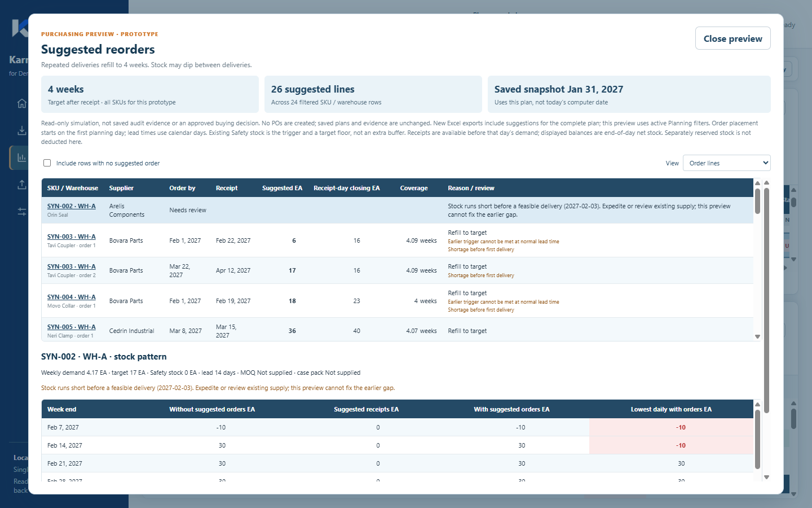Click the '26 suggested lines' summary card

(373, 94)
